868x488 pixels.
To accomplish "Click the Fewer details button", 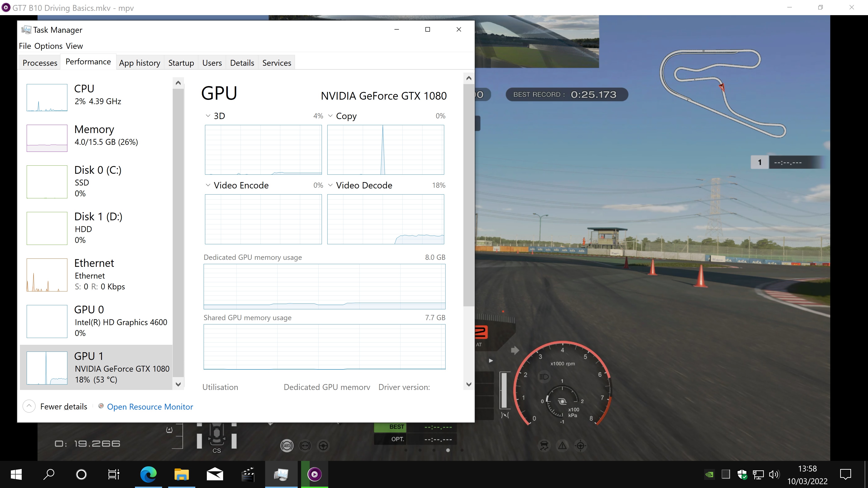I will (55, 406).
